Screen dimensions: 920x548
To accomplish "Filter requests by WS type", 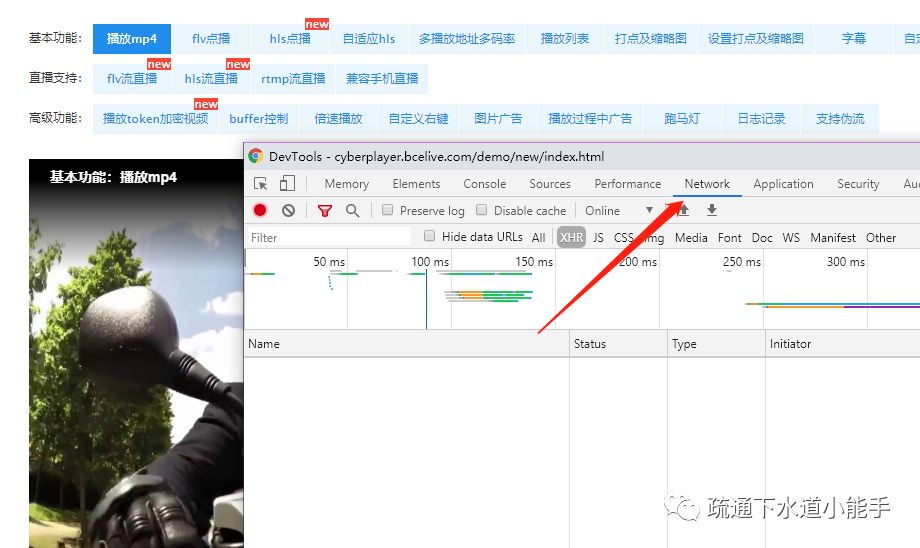I will pos(791,237).
